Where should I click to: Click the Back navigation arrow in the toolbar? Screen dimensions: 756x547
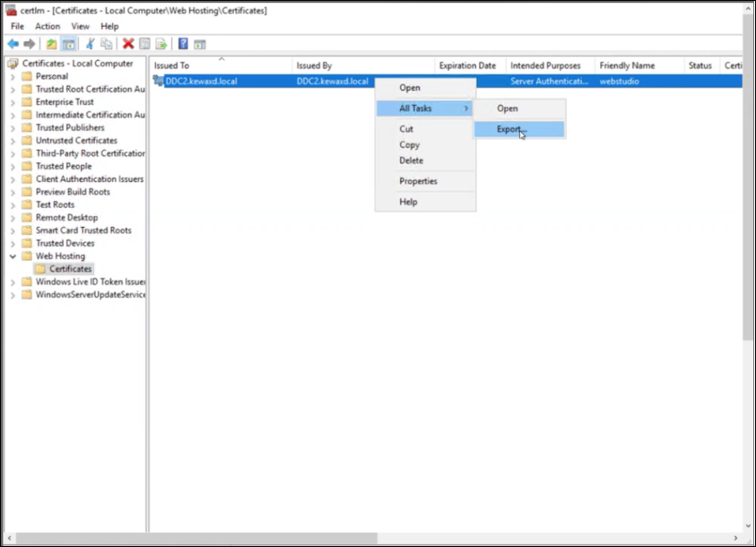[x=13, y=43]
